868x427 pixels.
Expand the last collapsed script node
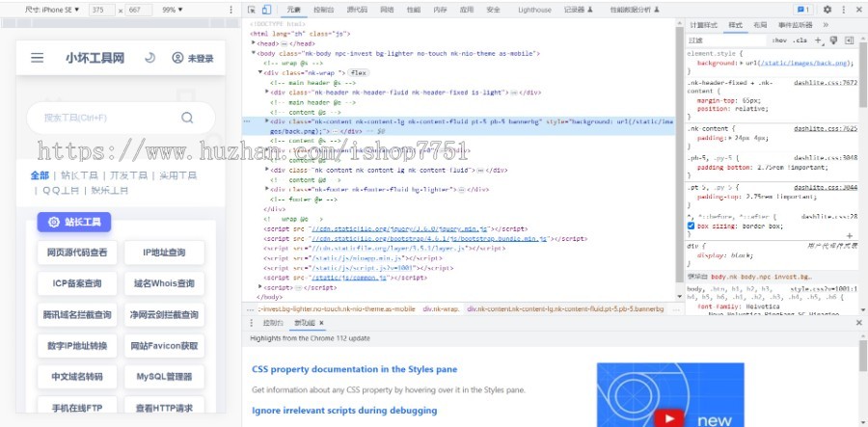(x=260, y=287)
